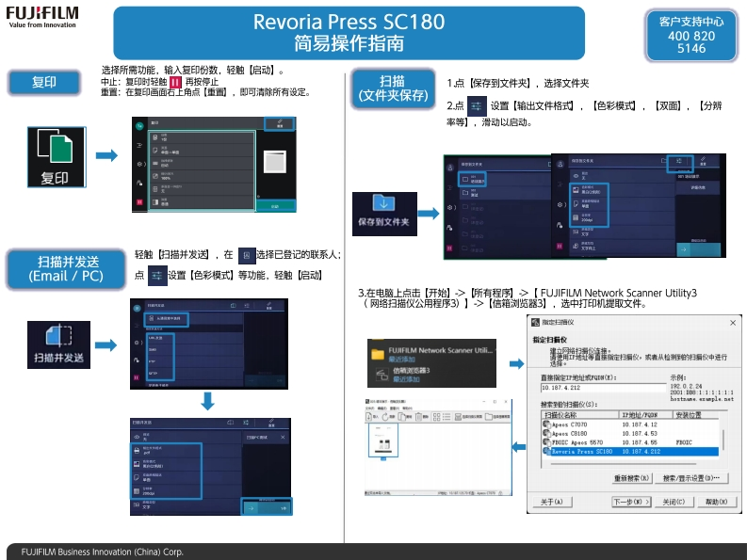The image size is (747, 560).
Task: Select scanned document thumbnail in mailbox browser
Action: (x=383, y=440)
